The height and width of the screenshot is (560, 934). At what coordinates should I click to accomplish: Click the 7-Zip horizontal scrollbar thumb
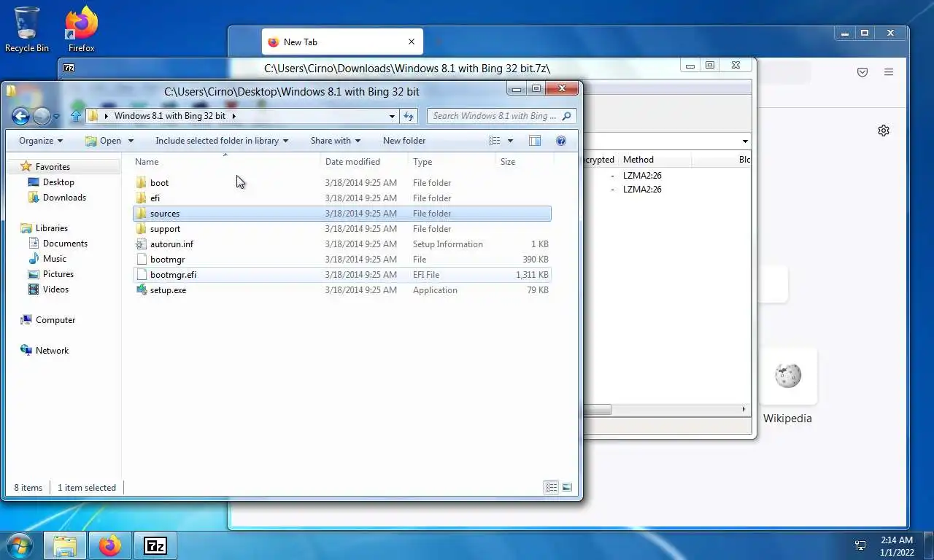point(597,410)
